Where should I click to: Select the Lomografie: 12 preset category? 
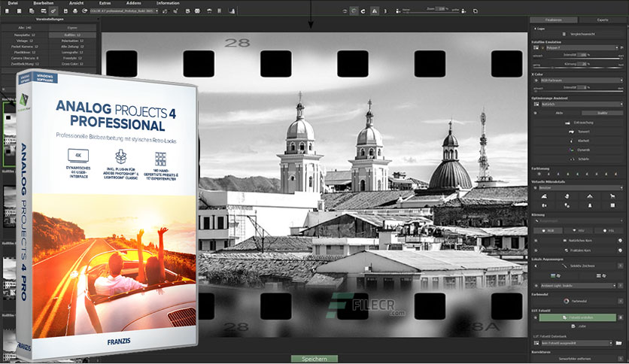coord(73,52)
